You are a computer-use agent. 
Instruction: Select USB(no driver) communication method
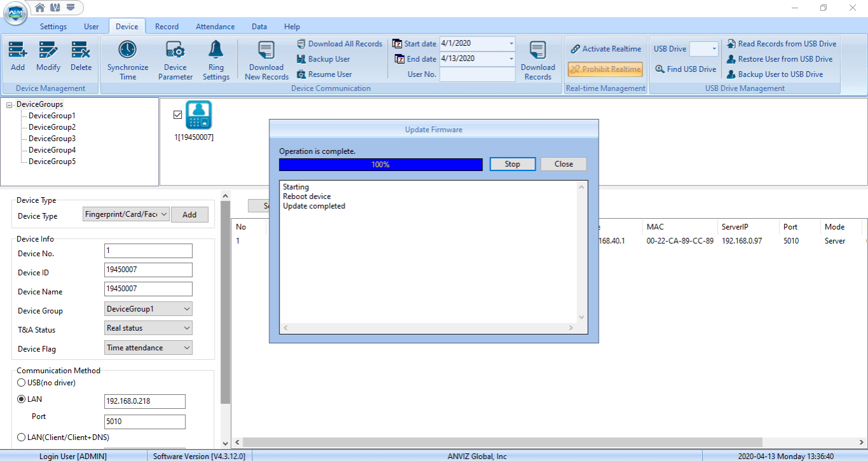(22, 383)
